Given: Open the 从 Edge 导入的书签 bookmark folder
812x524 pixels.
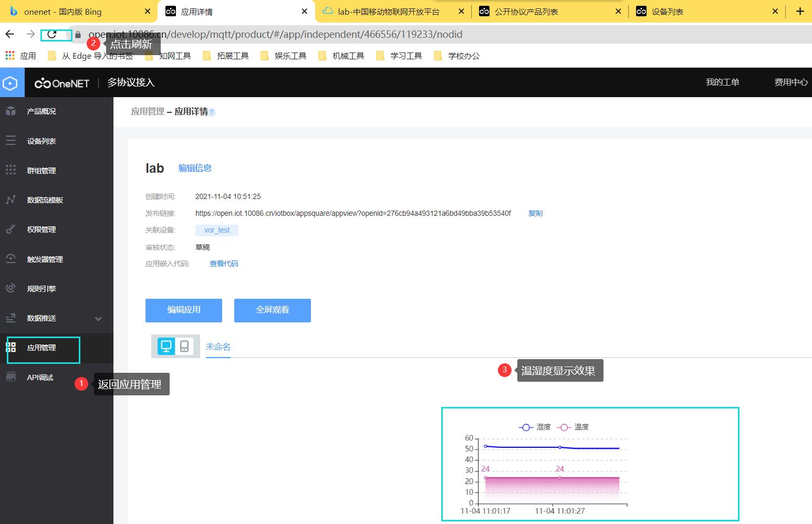Looking at the screenshot, I should (90, 56).
